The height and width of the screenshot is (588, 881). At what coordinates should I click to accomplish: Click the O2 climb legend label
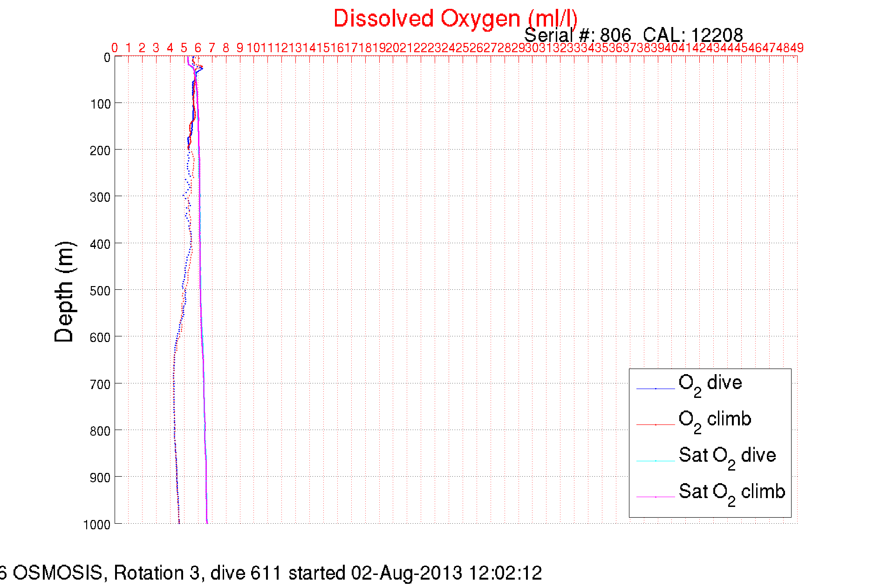(714, 420)
